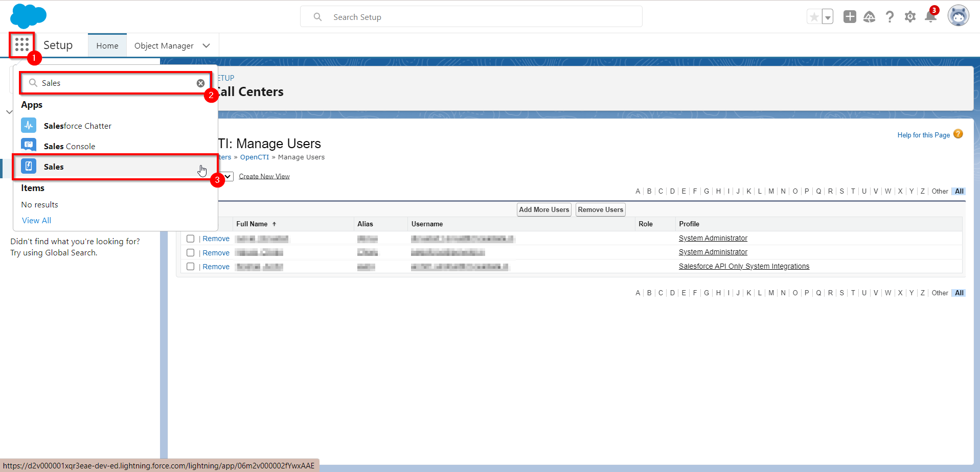The image size is (980, 472).
Task: Open the Setup gear menu
Action: [x=910, y=17]
